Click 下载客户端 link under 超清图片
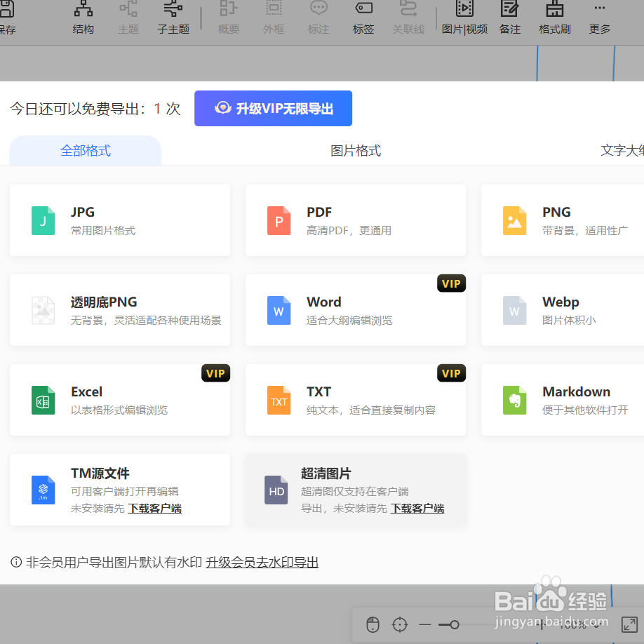644x644 pixels. [417, 509]
